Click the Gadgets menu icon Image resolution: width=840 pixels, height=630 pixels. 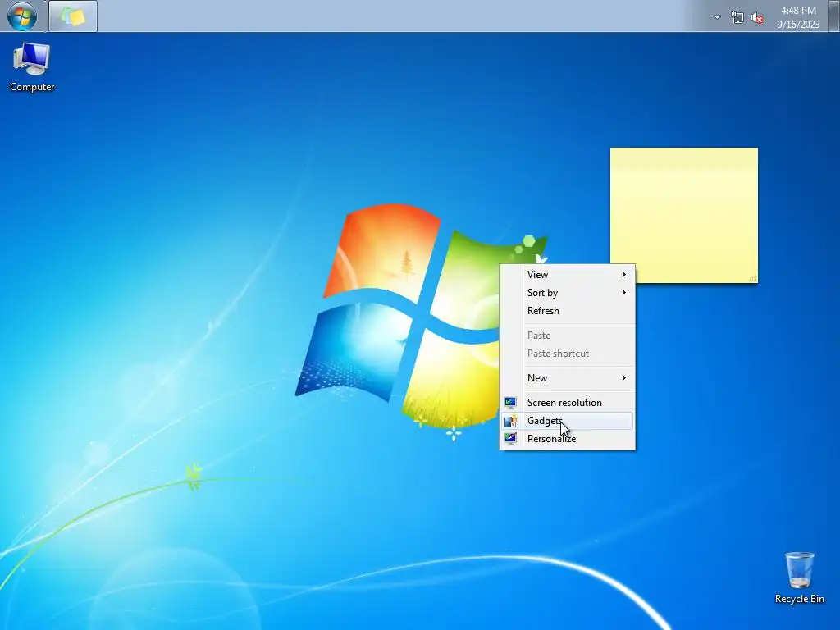510,421
